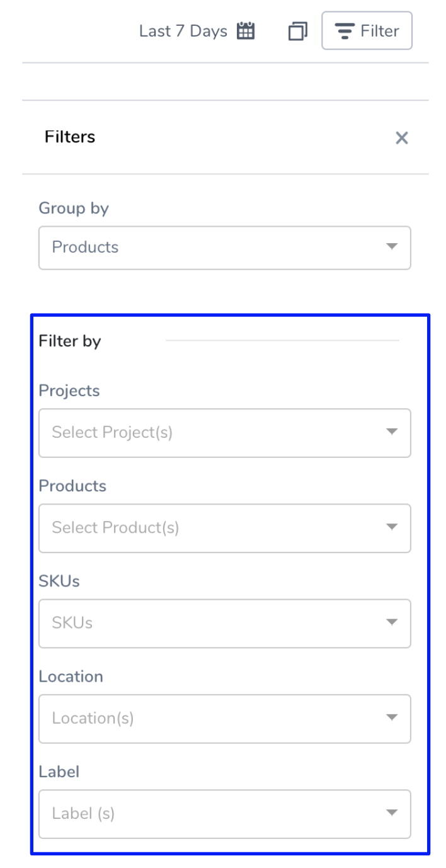Click the Label dropdown arrow
446x868 pixels.
coord(392,813)
